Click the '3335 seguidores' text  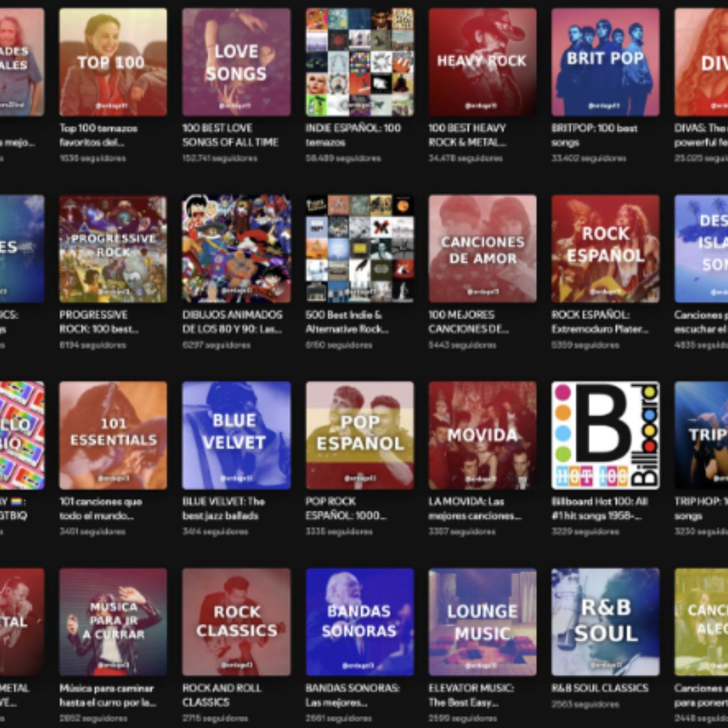pyautogui.click(x=339, y=531)
